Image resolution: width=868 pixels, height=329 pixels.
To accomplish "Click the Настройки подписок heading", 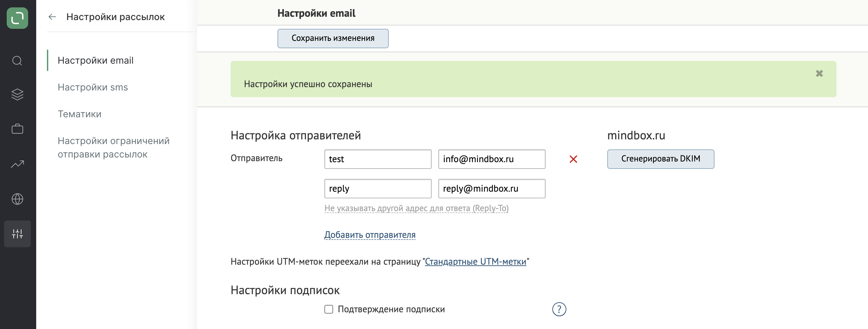I will (x=285, y=290).
